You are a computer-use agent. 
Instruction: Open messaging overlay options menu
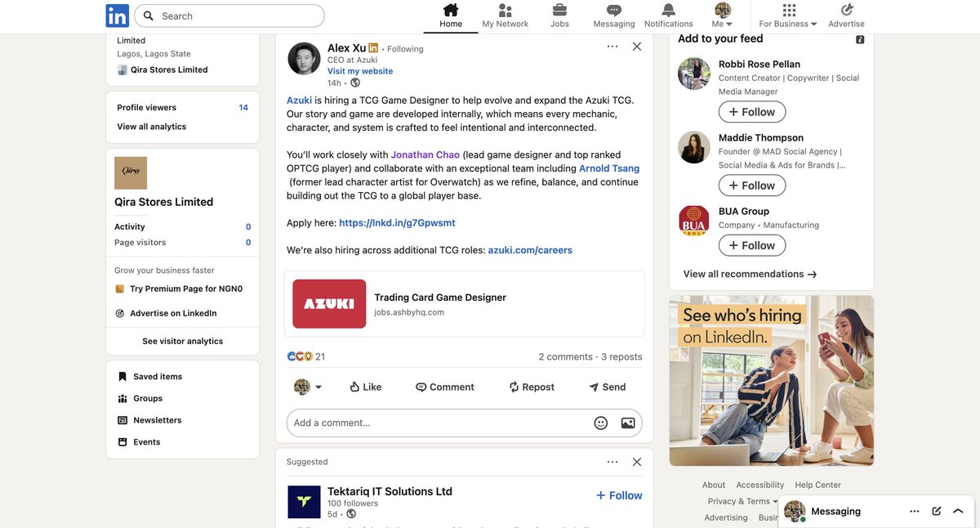(x=915, y=511)
